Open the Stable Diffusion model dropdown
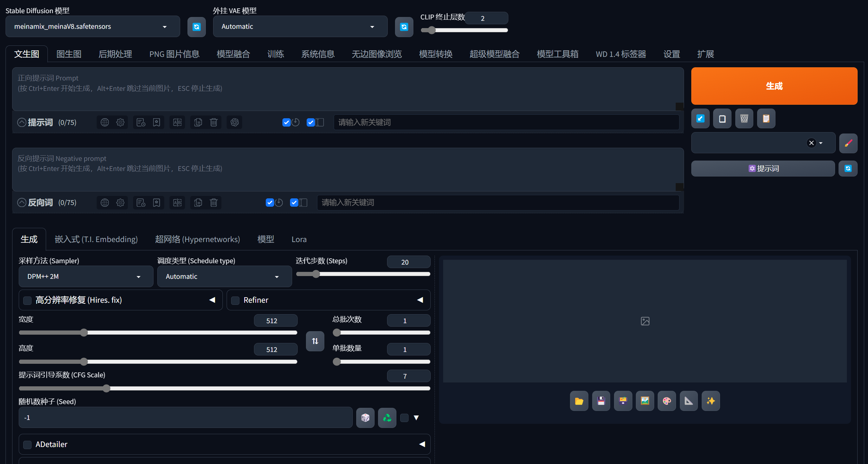The width and height of the screenshot is (868, 464). point(93,27)
